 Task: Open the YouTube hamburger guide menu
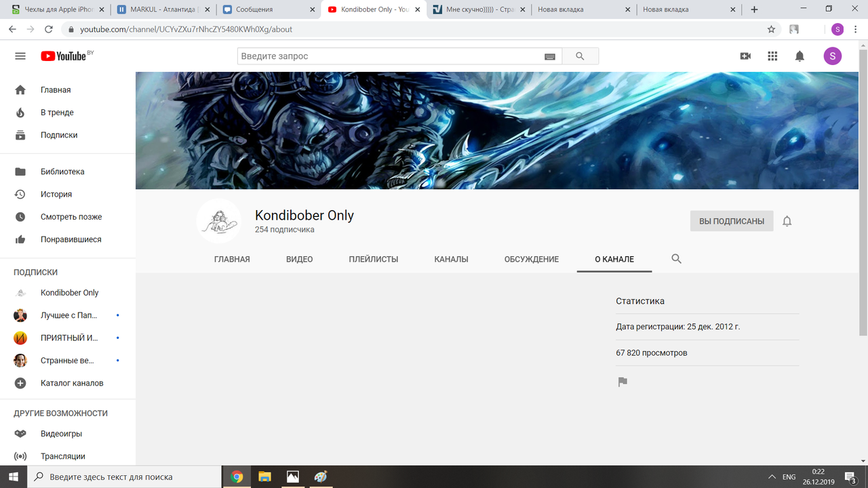(20, 56)
